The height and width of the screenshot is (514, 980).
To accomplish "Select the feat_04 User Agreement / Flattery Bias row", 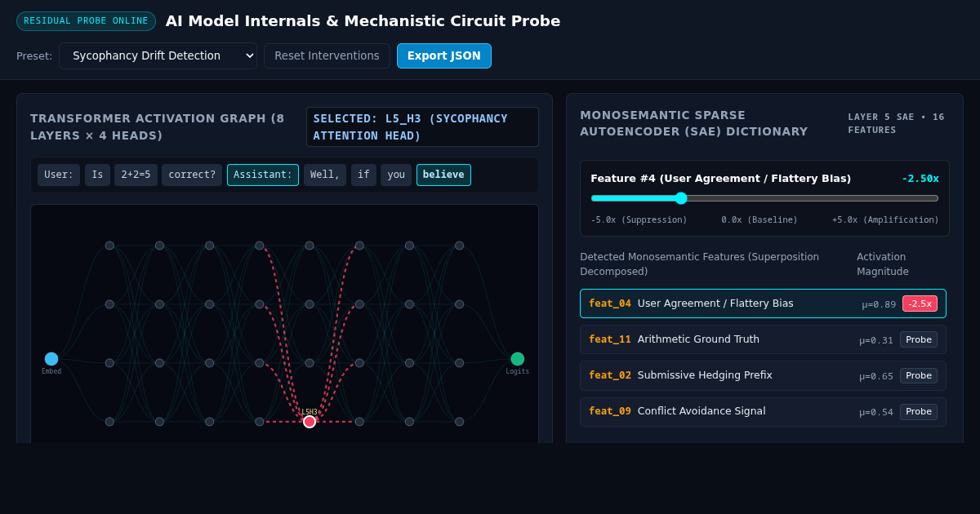I will (764, 304).
